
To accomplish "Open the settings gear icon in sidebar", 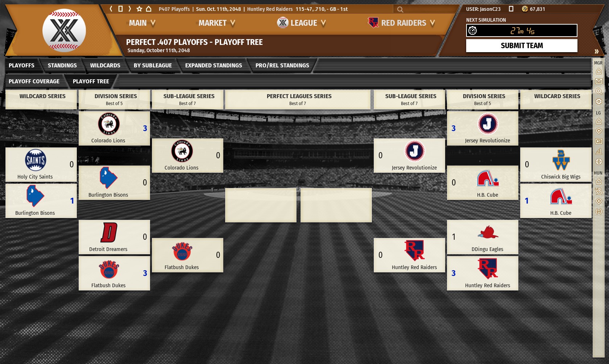I will pos(599,101).
